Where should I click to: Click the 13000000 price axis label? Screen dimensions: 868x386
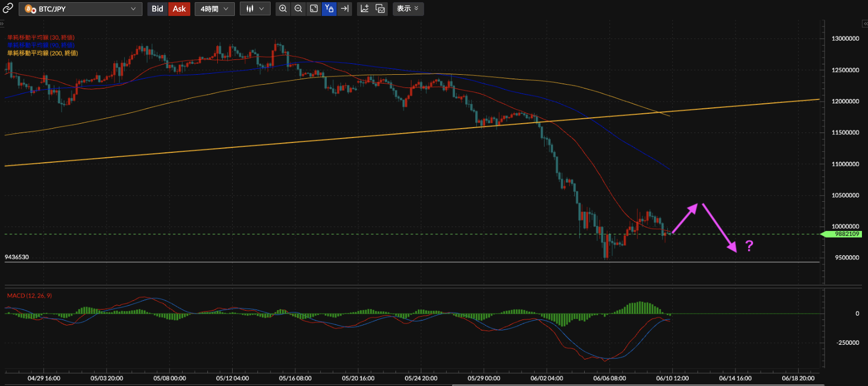coord(845,38)
